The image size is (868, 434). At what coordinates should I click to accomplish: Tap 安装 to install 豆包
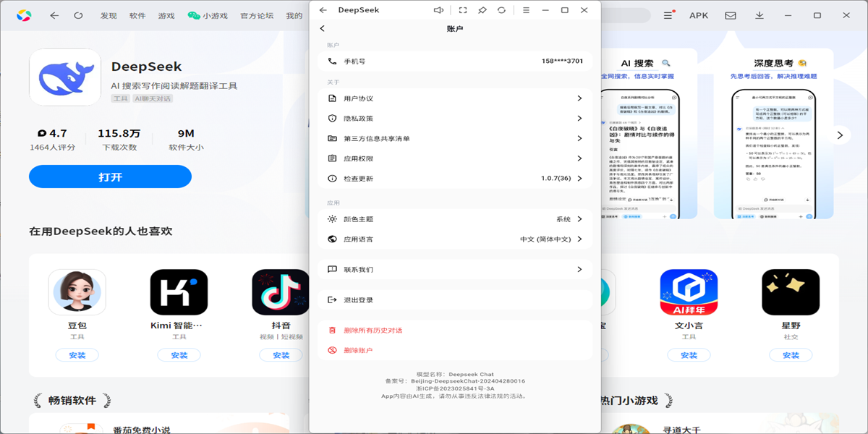[76, 354]
